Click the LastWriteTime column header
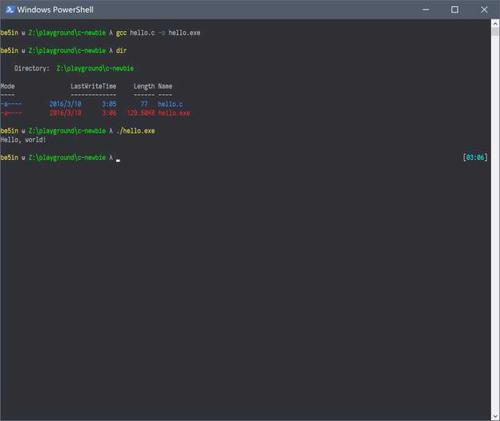500x421 pixels. (93, 86)
